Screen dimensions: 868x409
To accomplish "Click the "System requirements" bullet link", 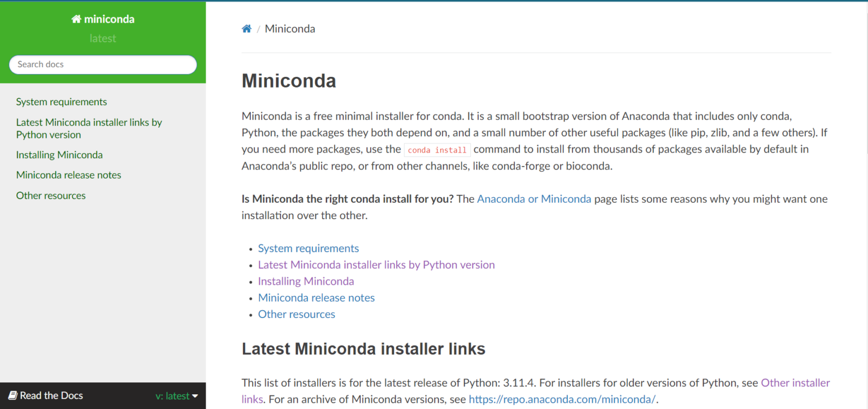I will point(308,248).
